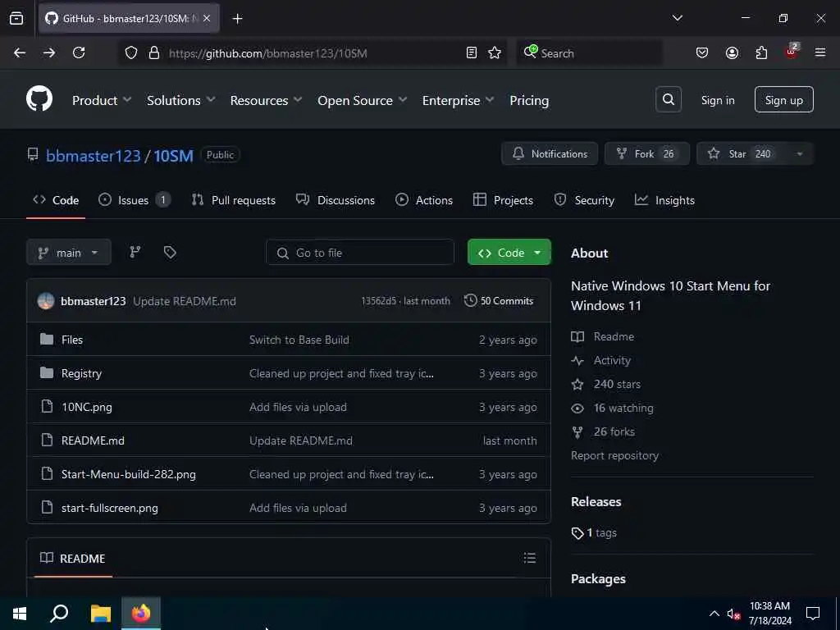840x630 pixels.
Task: Click Sign in
Action: point(718,100)
